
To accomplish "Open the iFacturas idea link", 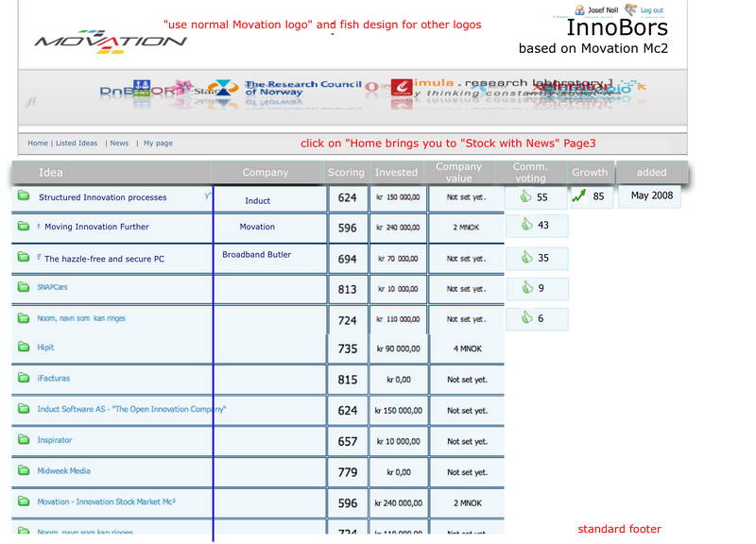I will (x=54, y=378).
